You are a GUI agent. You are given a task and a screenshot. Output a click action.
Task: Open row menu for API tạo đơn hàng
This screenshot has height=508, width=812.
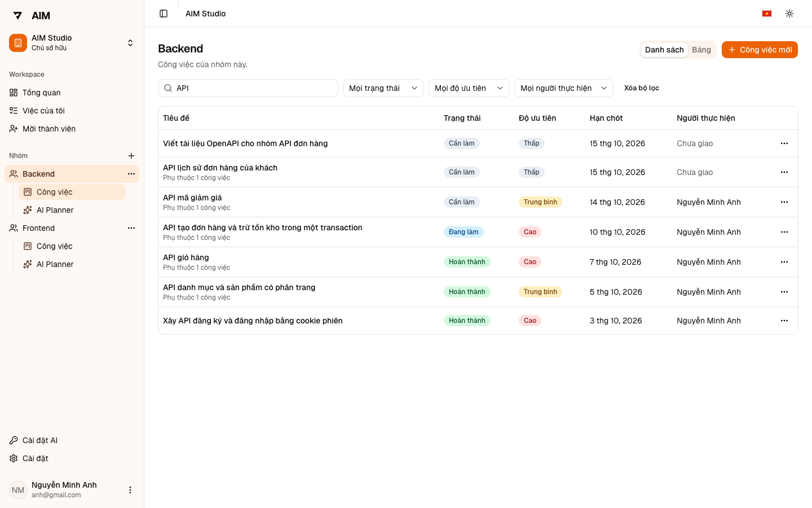tap(784, 232)
